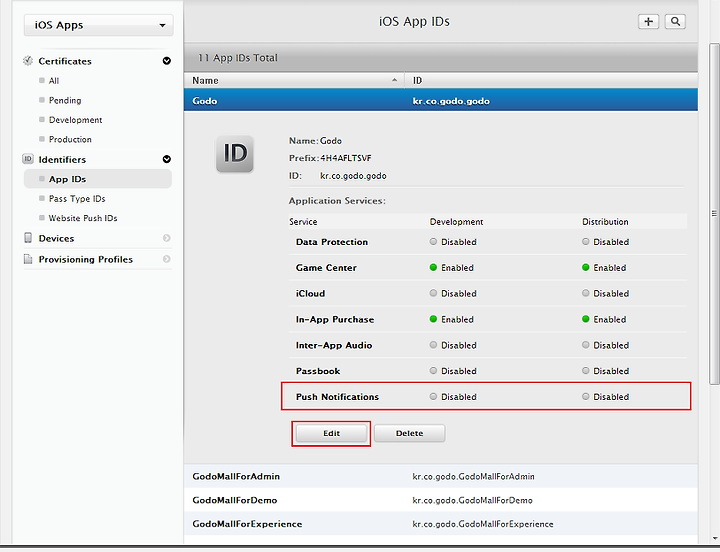Collapse the Identifiers section chevron
This screenshot has height=552, width=720.
(167, 159)
